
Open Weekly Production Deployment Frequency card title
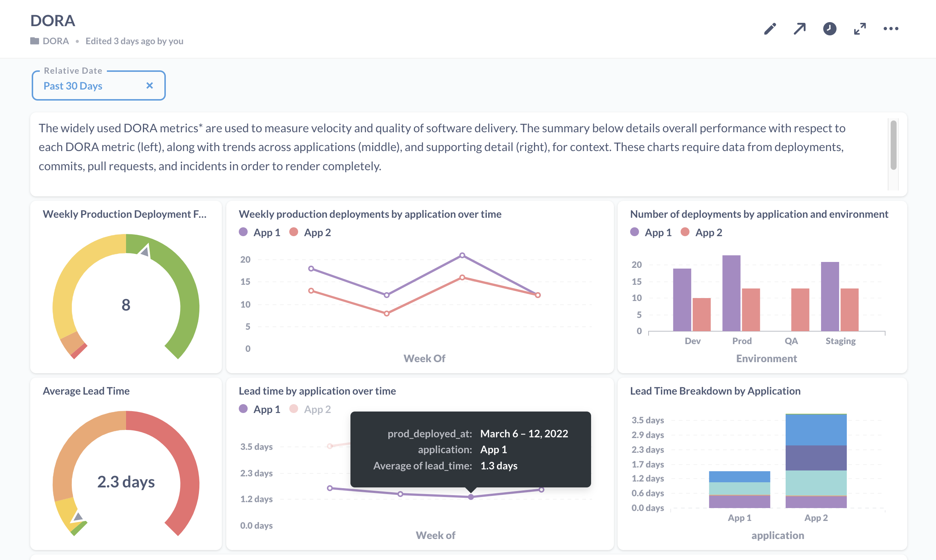(x=125, y=214)
